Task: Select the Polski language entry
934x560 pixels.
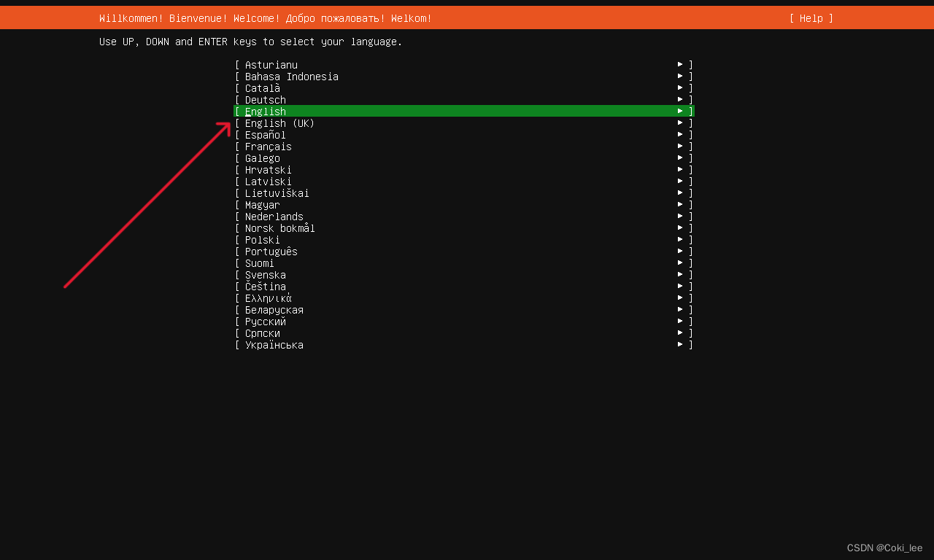Action: tap(262, 239)
